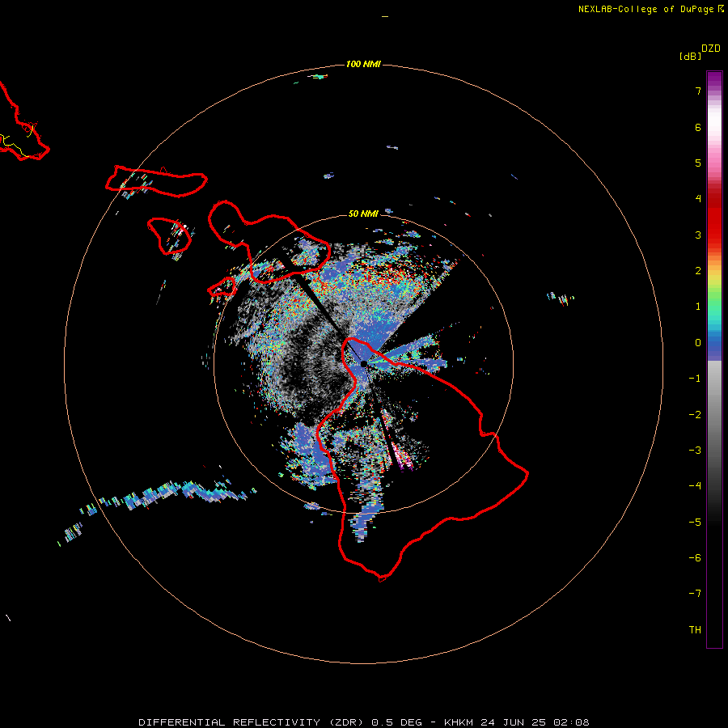Click the NEXLAB-College of DuPage label

point(650,9)
